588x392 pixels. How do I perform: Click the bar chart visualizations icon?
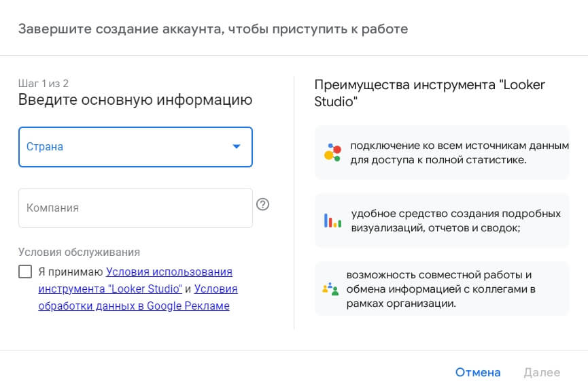click(x=332, y=220)
